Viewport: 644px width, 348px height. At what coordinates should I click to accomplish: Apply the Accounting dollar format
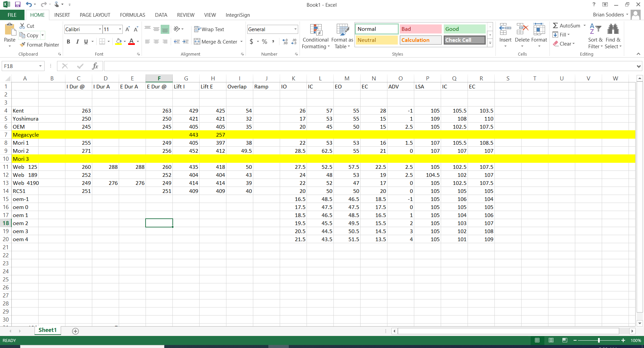[x=252, y=42]
